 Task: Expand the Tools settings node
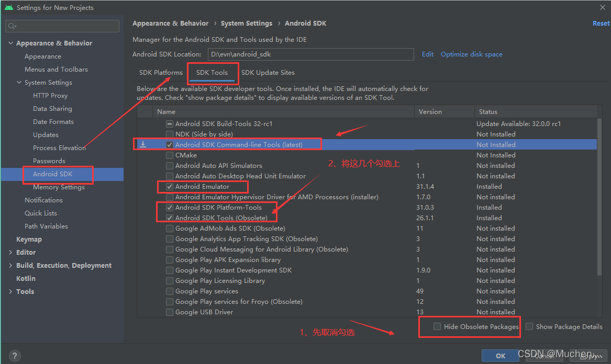(10, 292)
